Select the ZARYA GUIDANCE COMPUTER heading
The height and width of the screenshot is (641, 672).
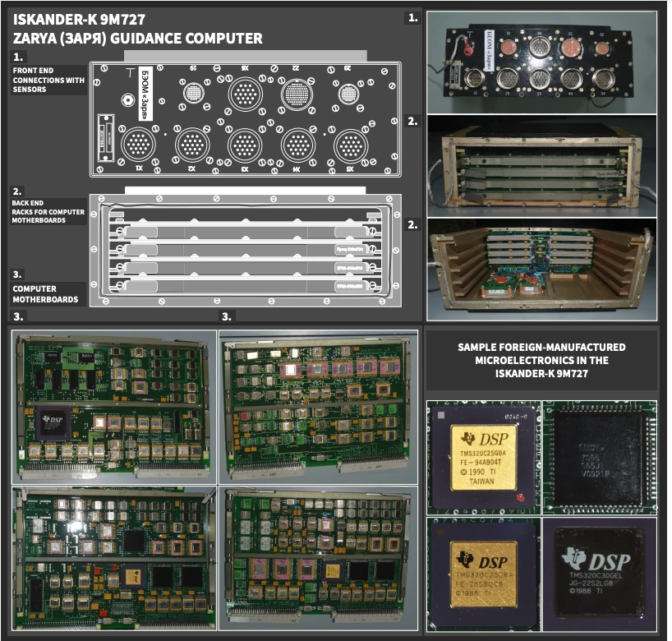pyautogui.click(x=137, y=38)
